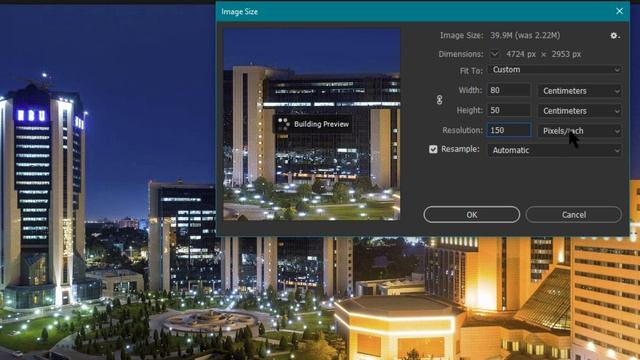Click the Height label
Image resolution: width=640 pixels, height=360 pixels.
(469, 110)
